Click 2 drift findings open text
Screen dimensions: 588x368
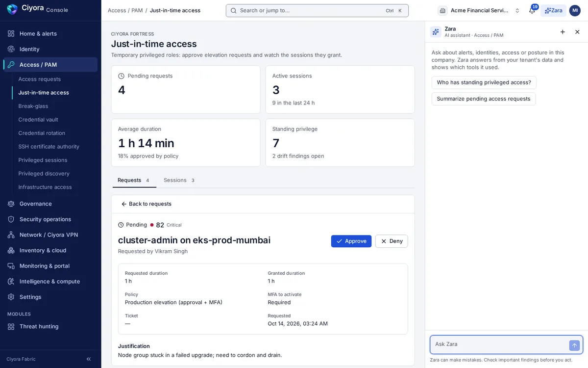(298, 156)
